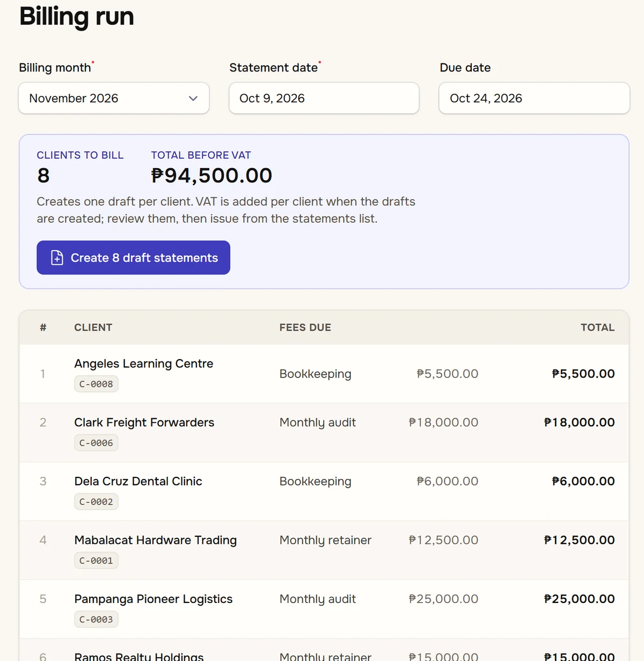Click Create 8 draft statements button
Image resolution: width=644 pixels, height=661 pixels.
pyautogui.click(x=134, y=258)
